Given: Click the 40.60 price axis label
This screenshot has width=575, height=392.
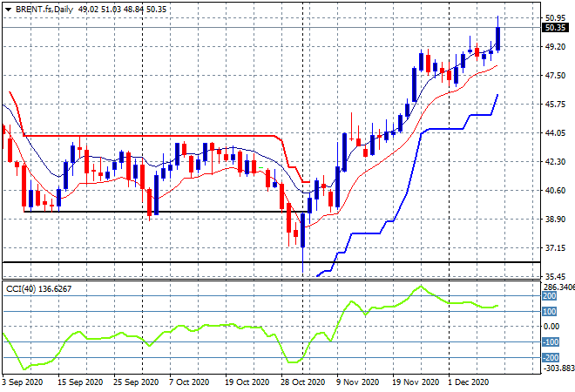Looking at the screenshot, I should coord(555,191).
